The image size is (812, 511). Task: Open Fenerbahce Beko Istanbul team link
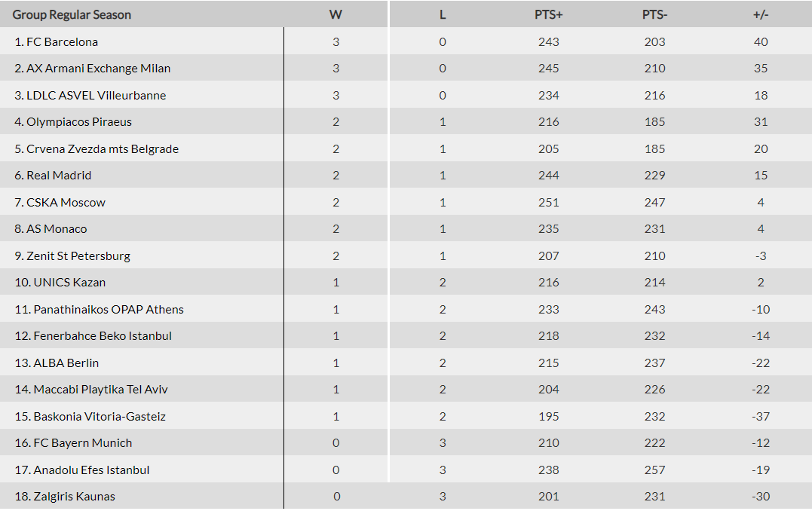(x=103, y=336)
